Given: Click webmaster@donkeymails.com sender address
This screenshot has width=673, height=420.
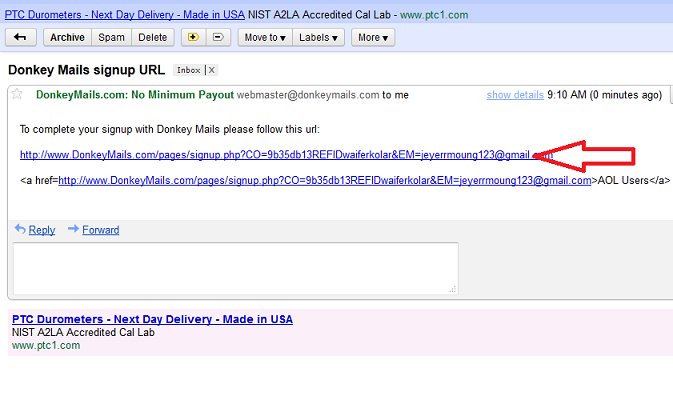Looking at the screenshot, I should click(308, 95).
